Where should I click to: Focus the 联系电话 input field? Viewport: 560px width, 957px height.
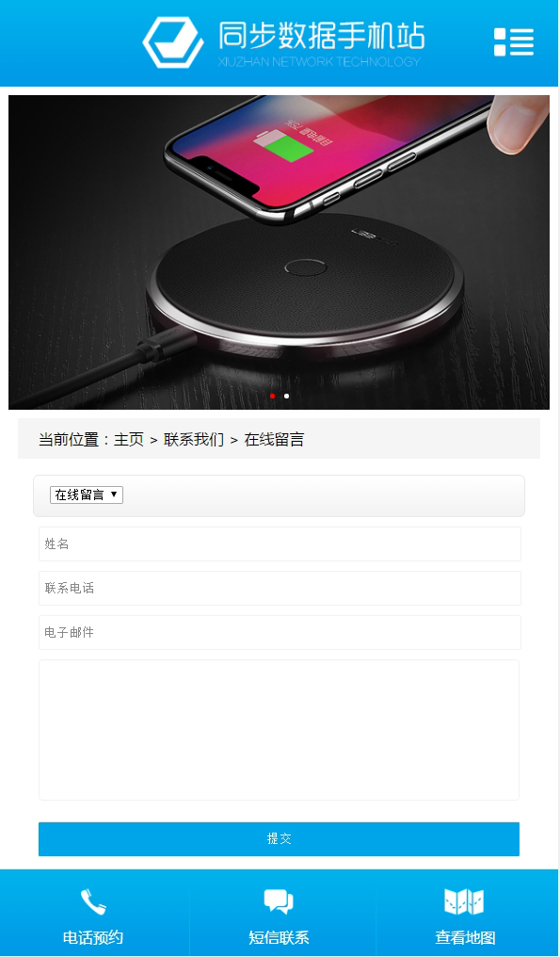click(x=280, y=589)
